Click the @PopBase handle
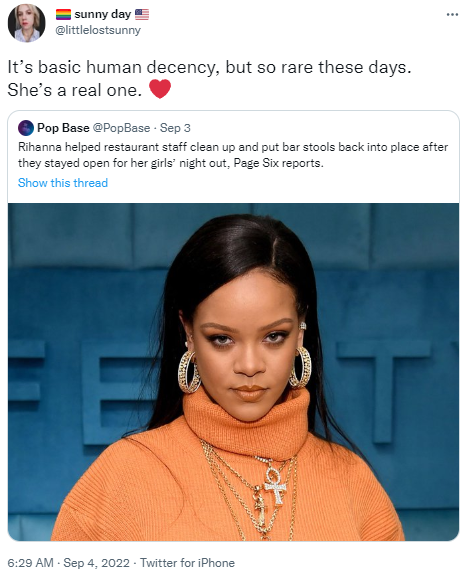The height and width of the screenshot is (573, 466). 121,128
